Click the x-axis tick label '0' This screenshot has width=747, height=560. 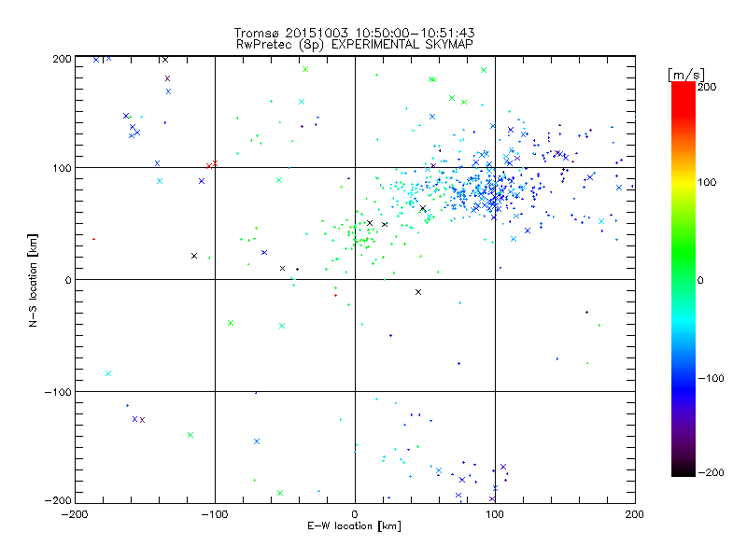(355, 514)
